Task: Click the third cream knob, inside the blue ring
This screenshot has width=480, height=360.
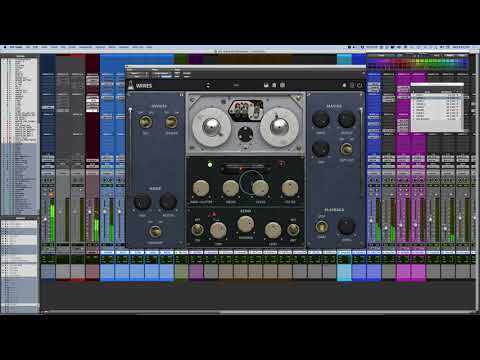Action: (260, 188)
